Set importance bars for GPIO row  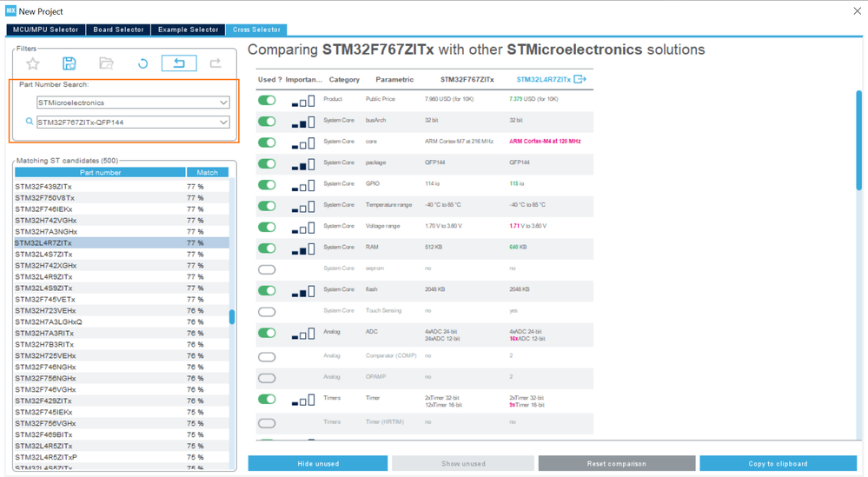pyautogui.click(x=303, y=186)
